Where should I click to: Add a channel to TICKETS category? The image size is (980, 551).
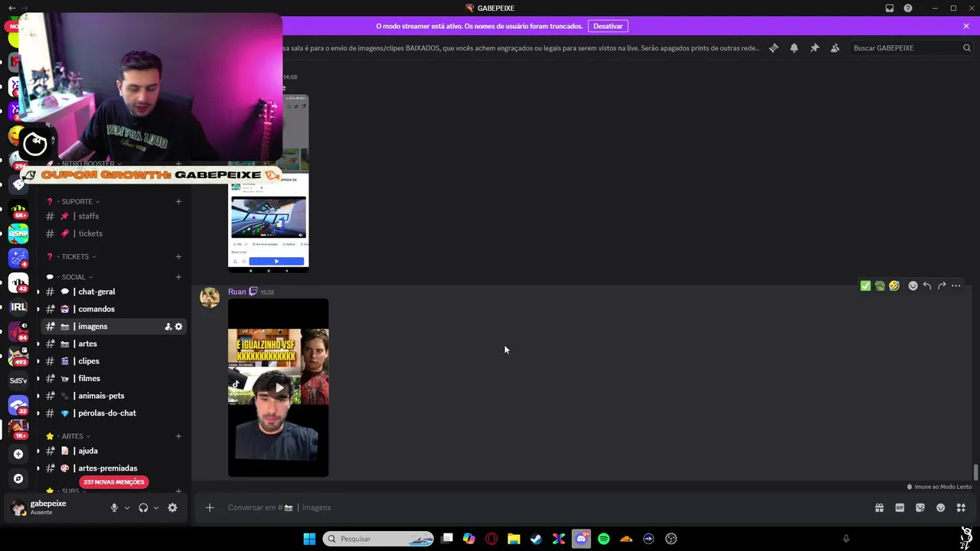pos(178,256)
